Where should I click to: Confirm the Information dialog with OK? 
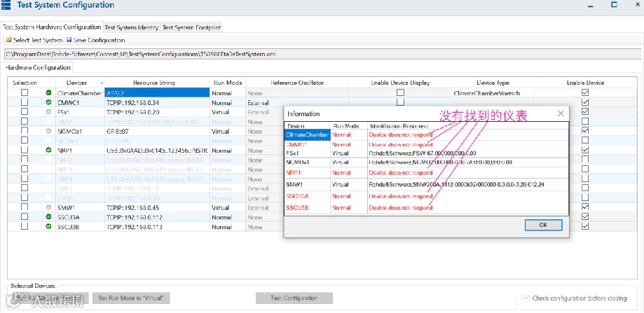point(543,225)
